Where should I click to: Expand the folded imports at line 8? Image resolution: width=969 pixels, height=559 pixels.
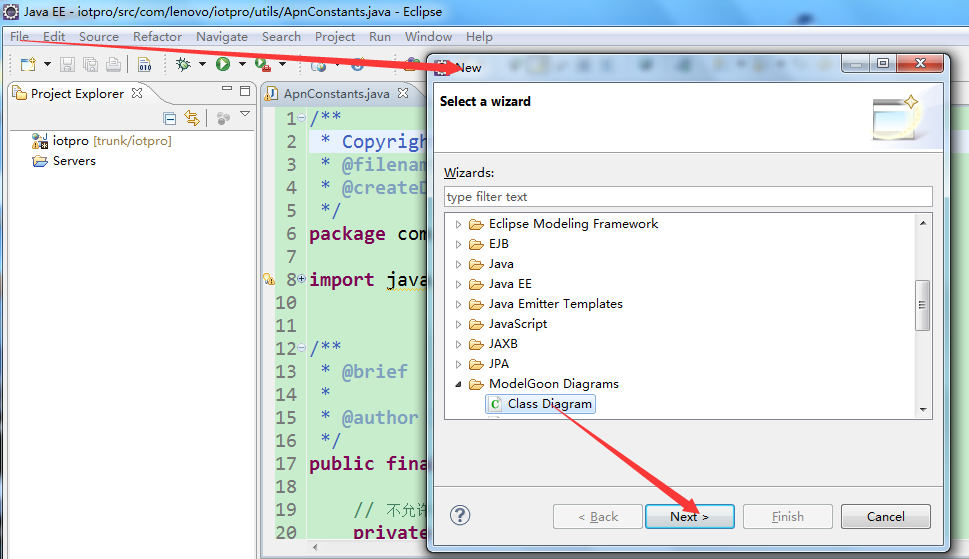(x=302, y=279)
